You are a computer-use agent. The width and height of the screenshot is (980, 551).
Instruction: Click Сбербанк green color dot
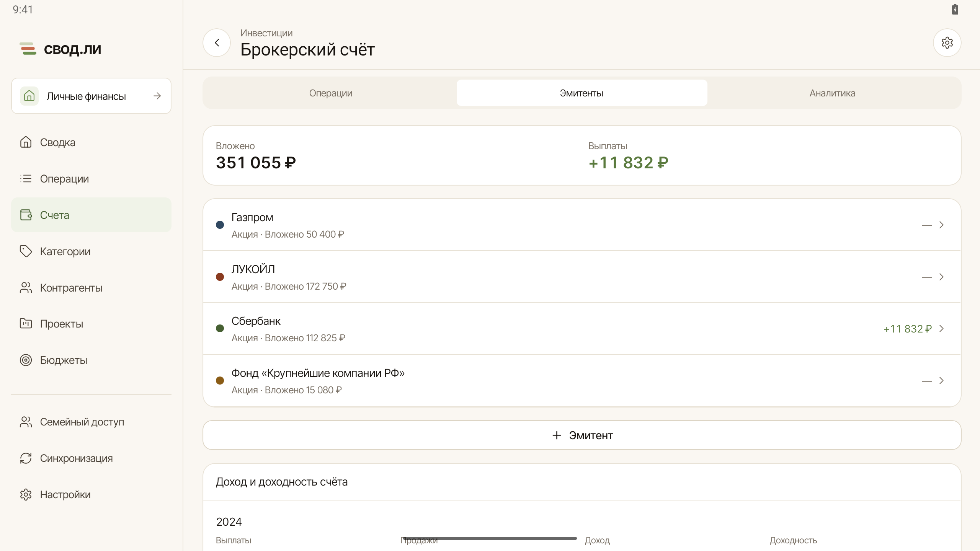click(x=220, y=328)
